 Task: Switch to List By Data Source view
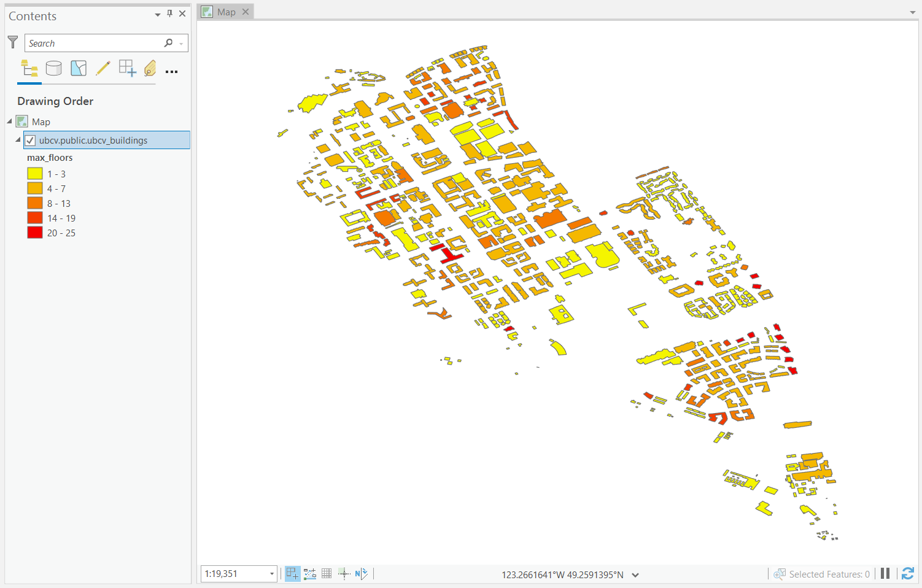[x=54, y=68]
